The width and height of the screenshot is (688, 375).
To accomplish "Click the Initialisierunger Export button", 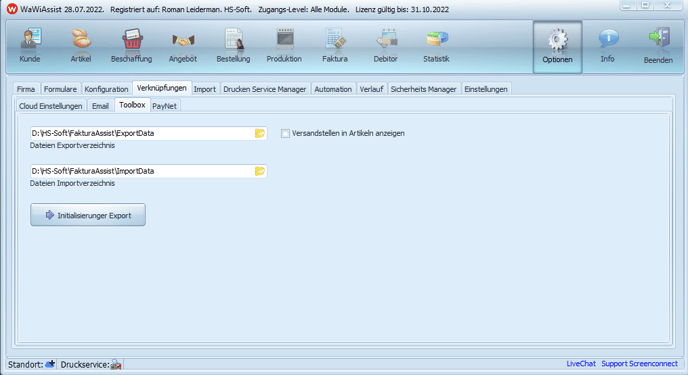I will point(88,215).
